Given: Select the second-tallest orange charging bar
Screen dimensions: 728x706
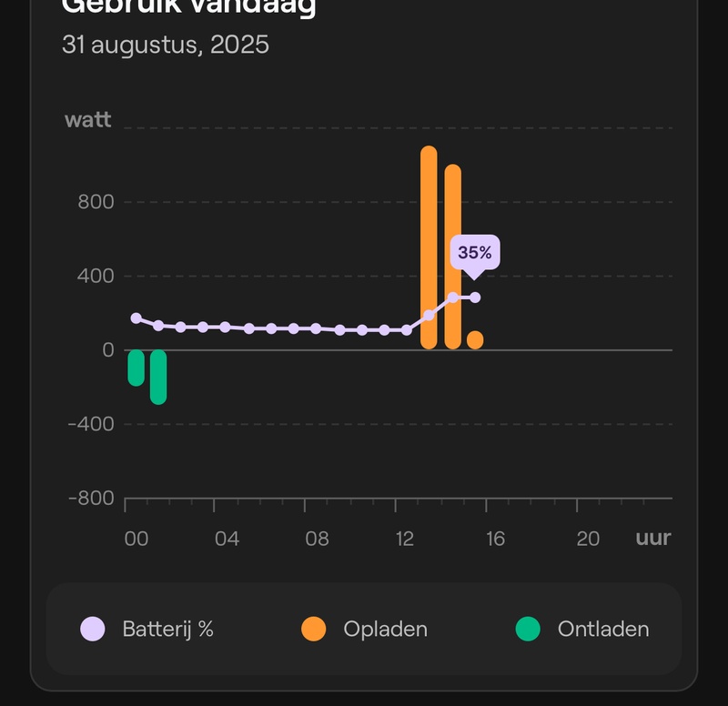Looking at the screenshot, I should click(452, 257).
